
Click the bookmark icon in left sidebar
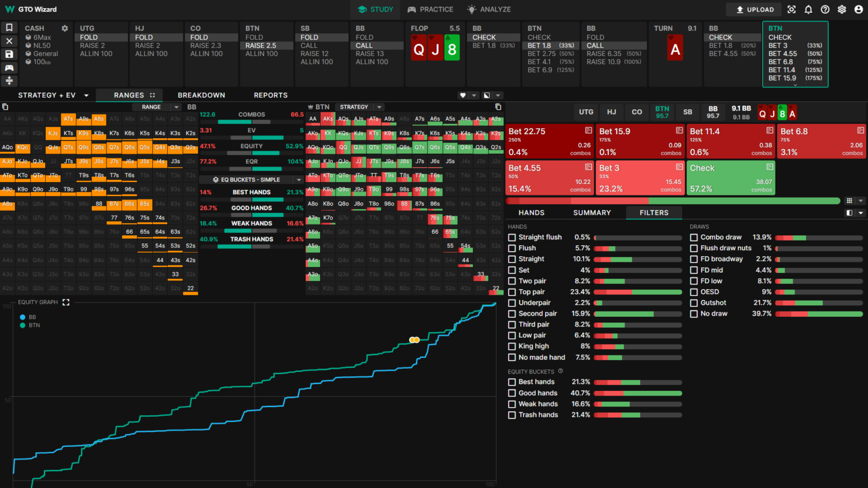point(9,28)
